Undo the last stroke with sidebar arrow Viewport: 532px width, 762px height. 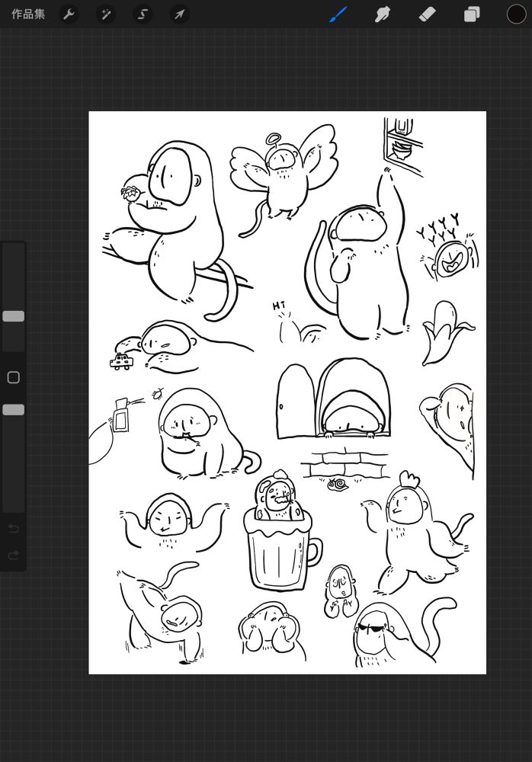(14, 528)
